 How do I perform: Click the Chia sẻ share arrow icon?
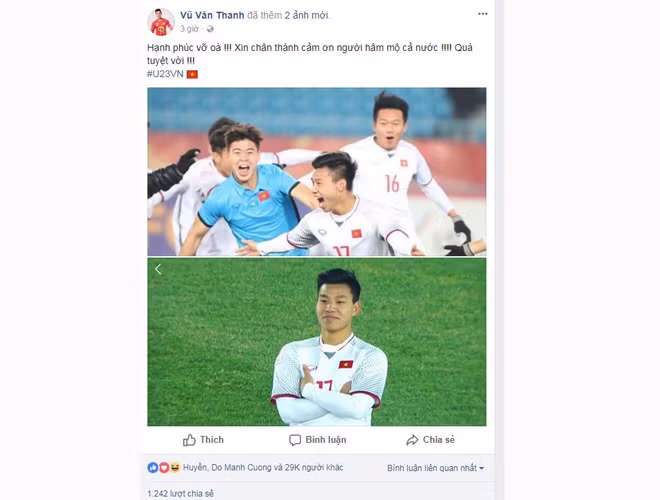[x=412, y=440]
